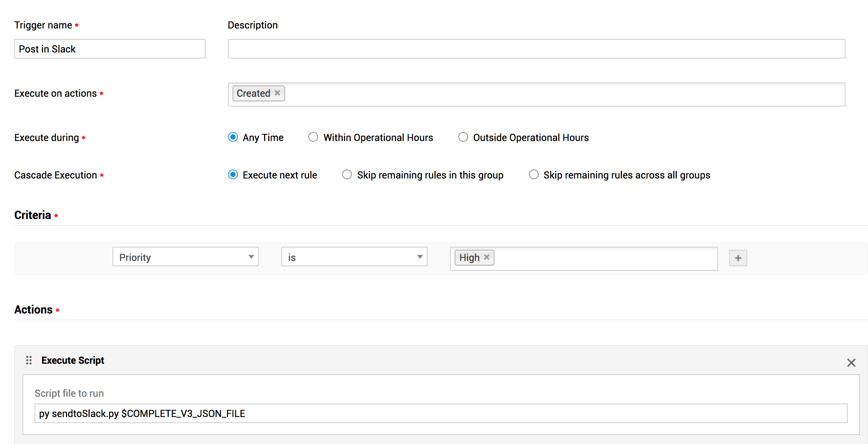Add another criteria row with plus
868x444 pixels.
[738, 258]
